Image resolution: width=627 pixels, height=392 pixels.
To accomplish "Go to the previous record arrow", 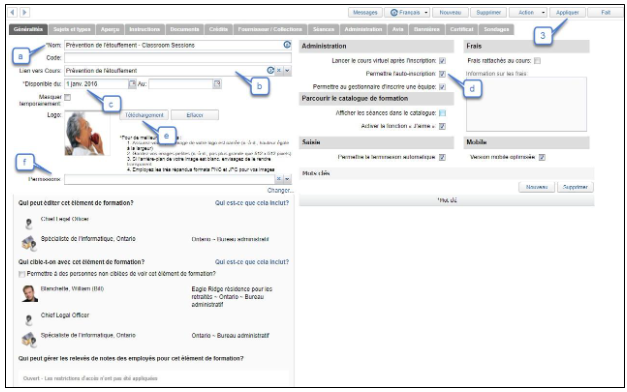I will (x=12, y=13).
